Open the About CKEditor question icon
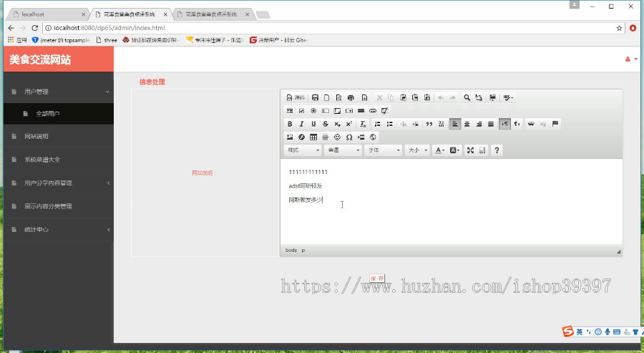 (x=497, y=150)
